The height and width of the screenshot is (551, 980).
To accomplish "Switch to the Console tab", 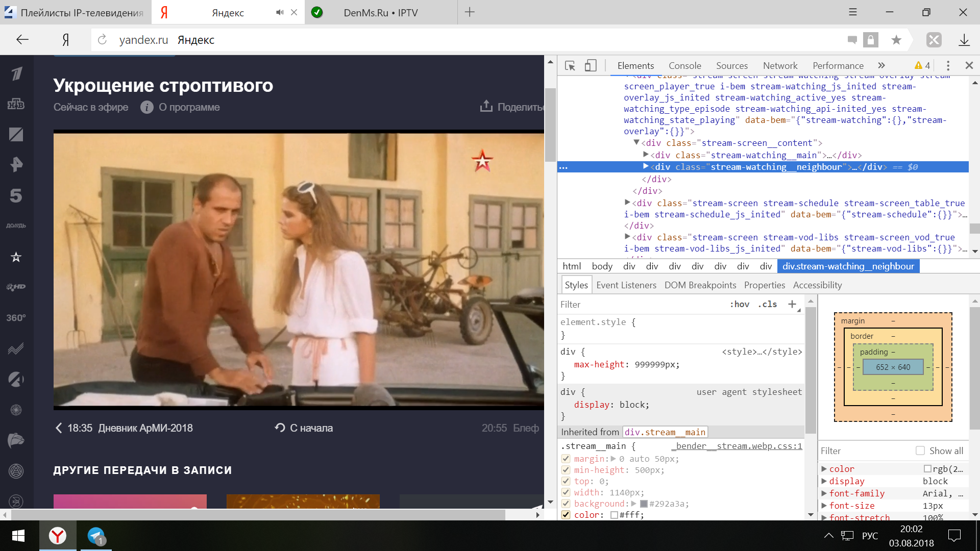I will pos(684,66).
